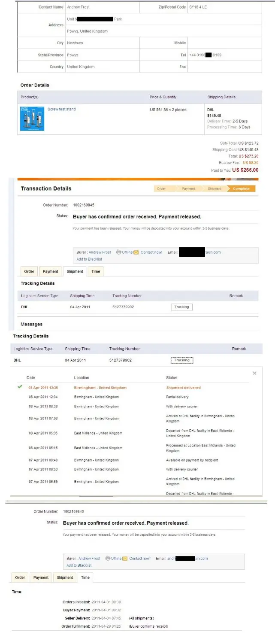Click the Order fulfillment time 2011-04-28 01:25

click(106, 626)
